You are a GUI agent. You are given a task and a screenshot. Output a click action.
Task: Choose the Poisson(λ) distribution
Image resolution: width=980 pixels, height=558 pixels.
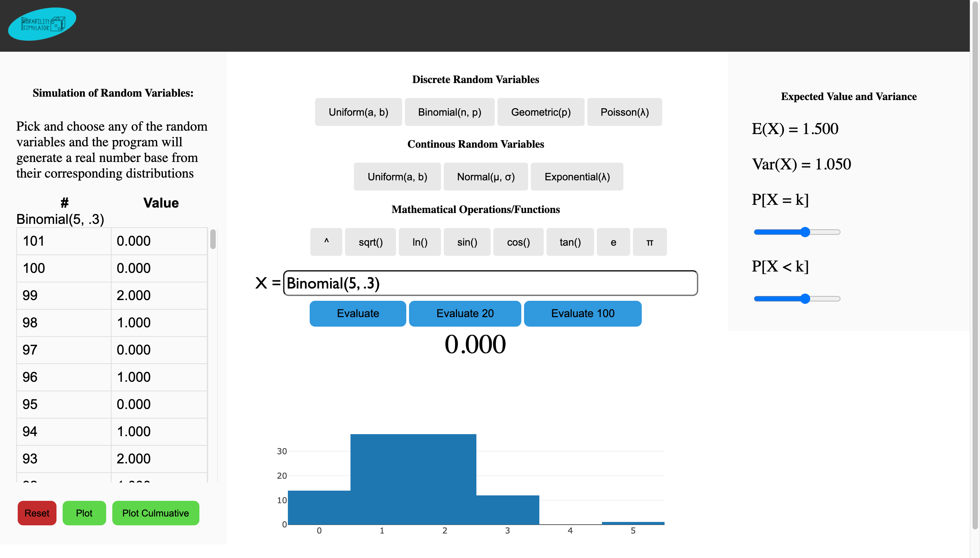click(x=624, y=112)
